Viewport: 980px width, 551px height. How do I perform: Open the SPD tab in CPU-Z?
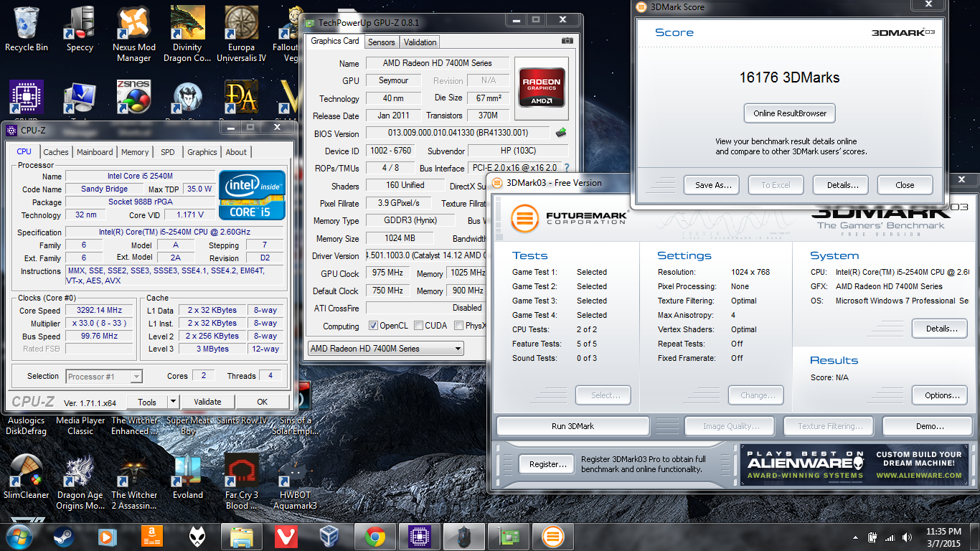(168, 152)
